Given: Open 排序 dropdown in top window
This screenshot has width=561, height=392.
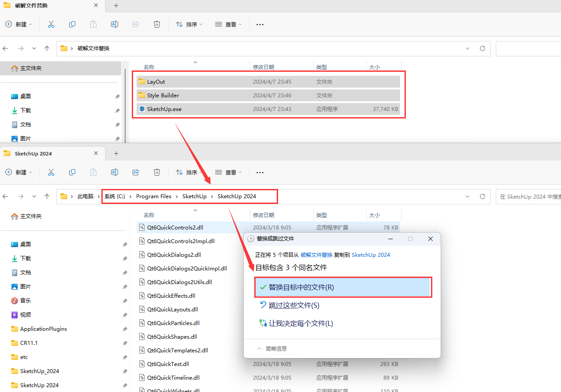Looking at the screenshot, I should 189,24.
